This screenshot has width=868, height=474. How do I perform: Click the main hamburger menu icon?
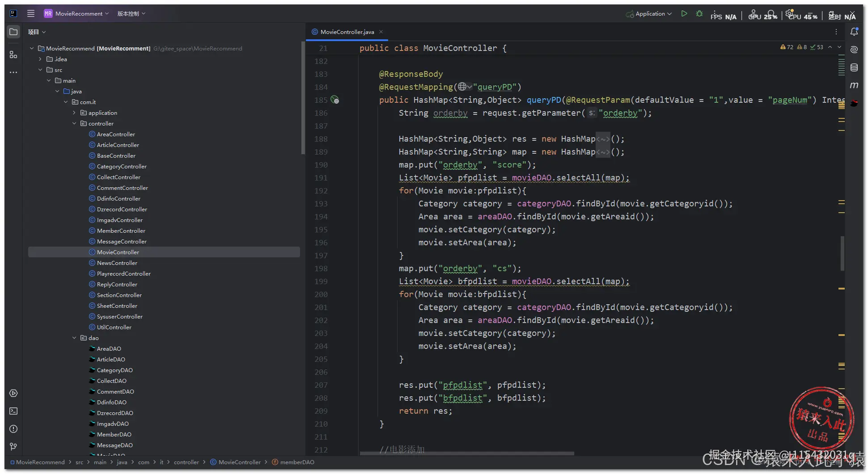click(31, 13)
